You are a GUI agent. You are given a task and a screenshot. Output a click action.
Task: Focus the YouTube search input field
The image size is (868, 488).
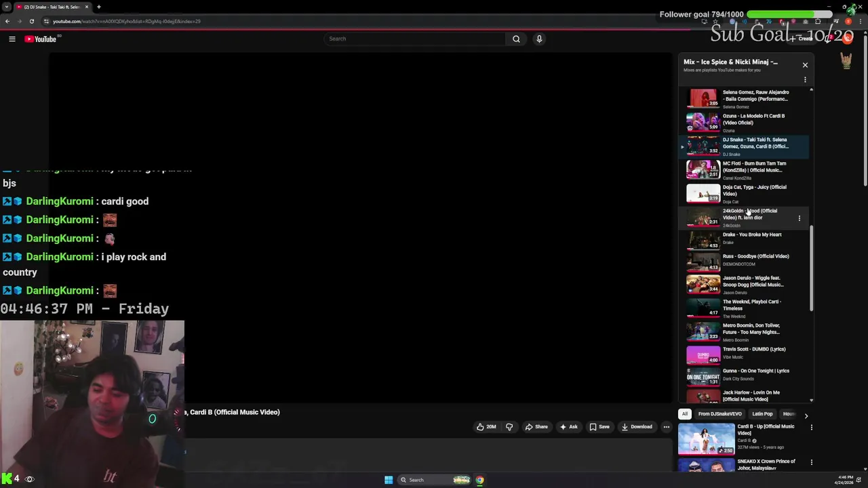(x=415, y=39)
